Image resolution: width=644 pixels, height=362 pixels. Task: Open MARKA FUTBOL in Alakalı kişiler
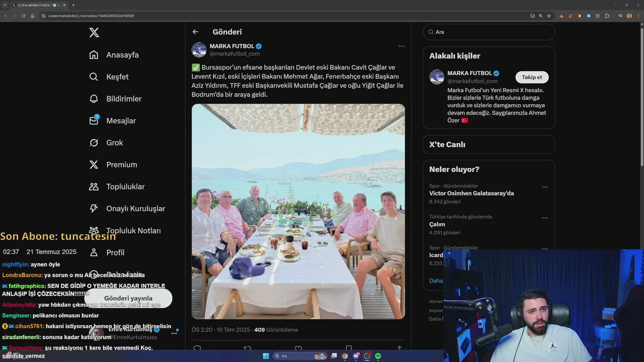pyautogui.click(x=470, y=73)
